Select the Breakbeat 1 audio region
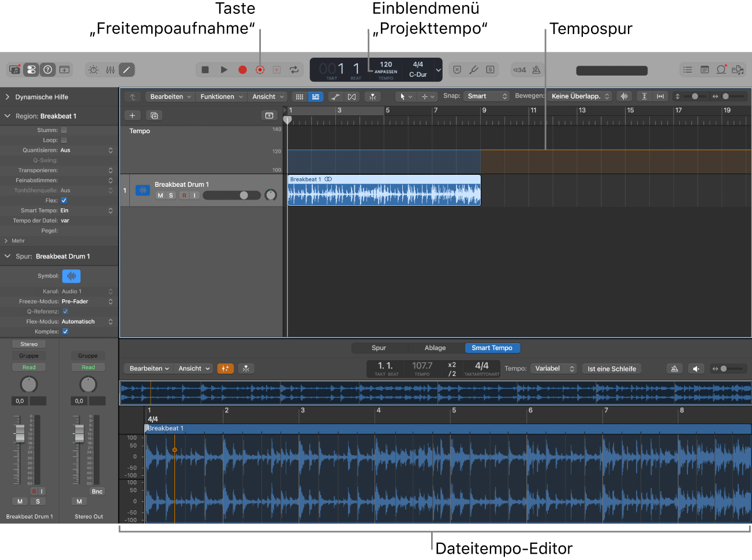Viewport: 752px width, 560px height. [x=384, y=190]
